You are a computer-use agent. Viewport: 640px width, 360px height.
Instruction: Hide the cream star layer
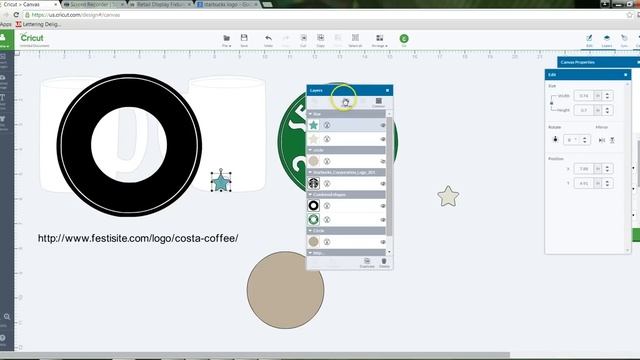(383, 139)
